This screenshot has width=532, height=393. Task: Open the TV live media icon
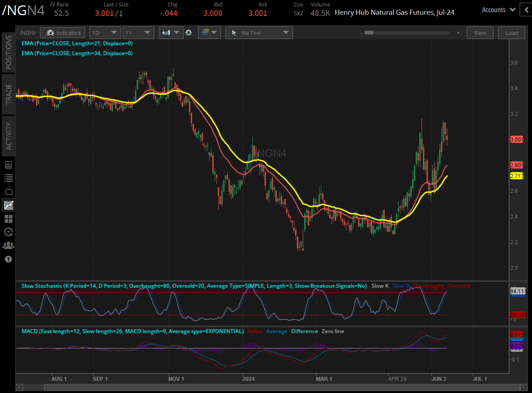9,191
